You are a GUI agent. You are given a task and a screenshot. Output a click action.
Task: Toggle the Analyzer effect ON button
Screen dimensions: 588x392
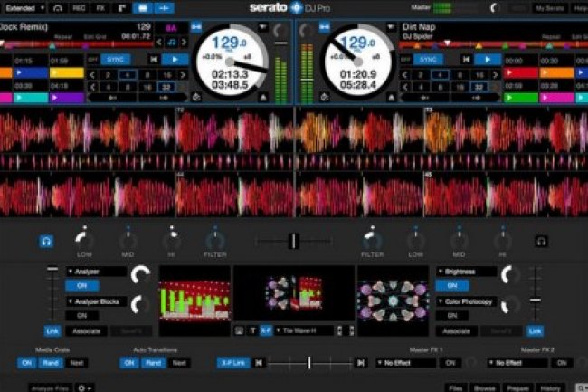tap(81, 285)
